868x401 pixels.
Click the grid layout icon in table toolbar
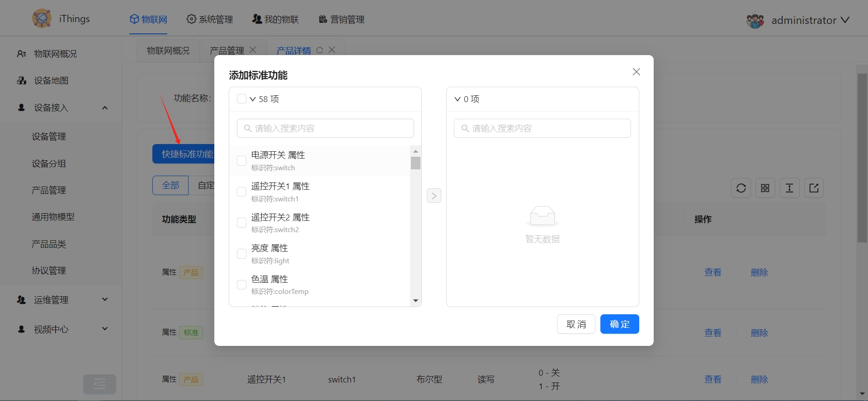765,188
